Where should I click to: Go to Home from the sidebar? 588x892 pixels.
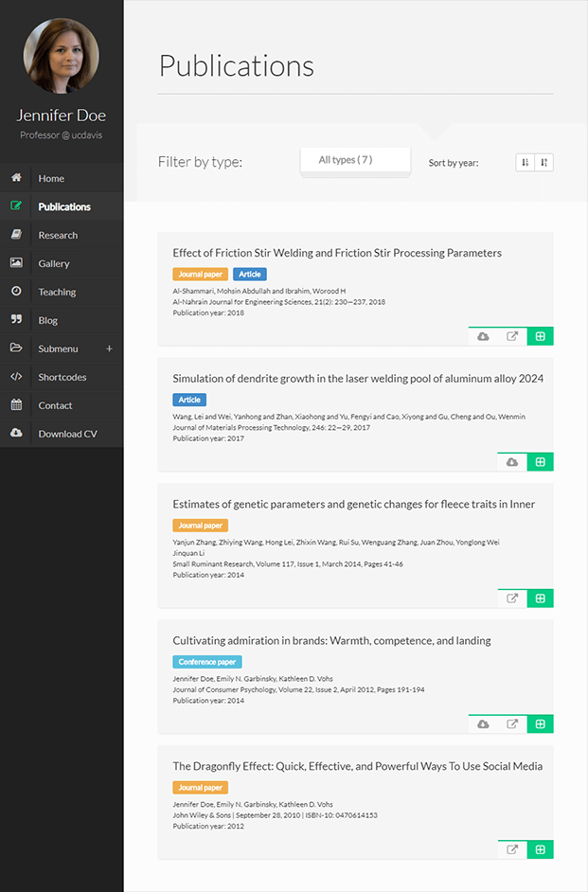pos(51,178)
